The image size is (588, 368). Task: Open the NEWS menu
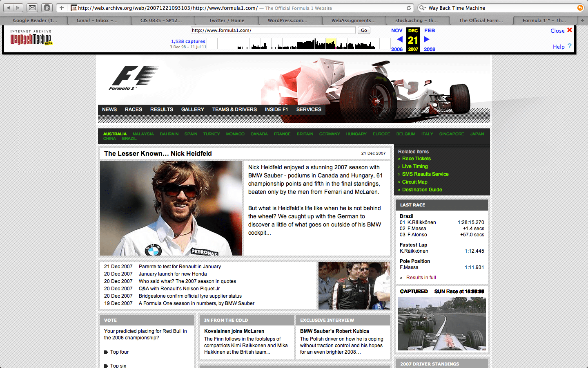(109, 110)
